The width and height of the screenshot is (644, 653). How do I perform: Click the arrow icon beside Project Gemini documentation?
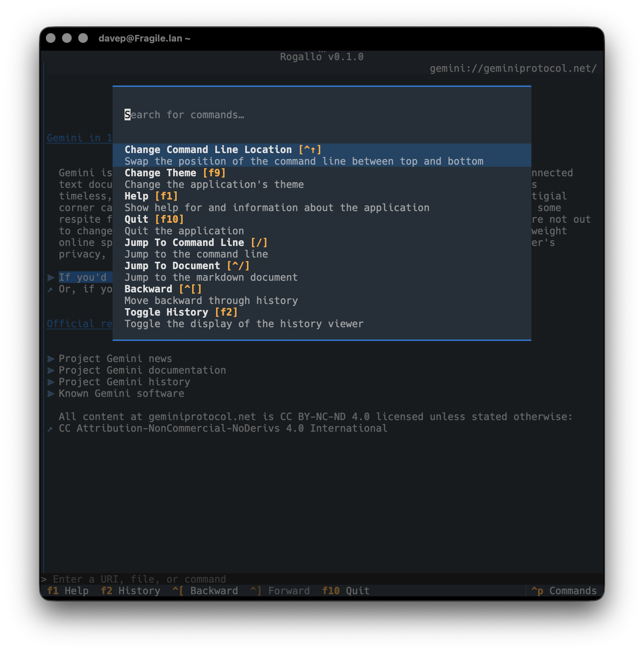51,370
